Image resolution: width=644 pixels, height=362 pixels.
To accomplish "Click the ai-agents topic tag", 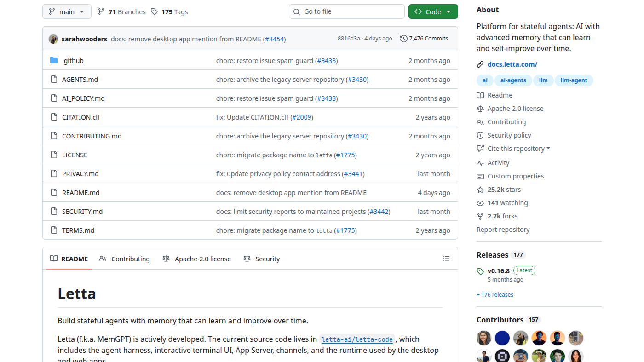I will click(513, 80).
